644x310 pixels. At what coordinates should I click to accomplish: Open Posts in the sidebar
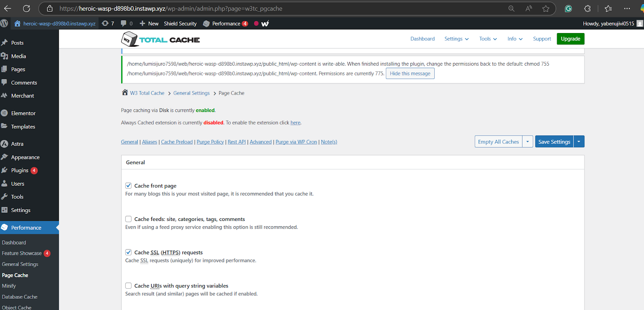17,43
